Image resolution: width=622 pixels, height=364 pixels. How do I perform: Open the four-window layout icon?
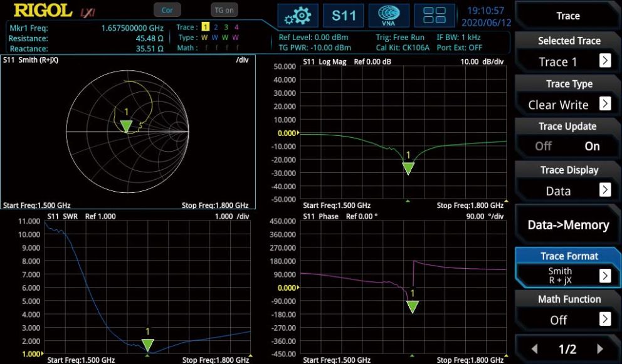click(x=435, y=16)
